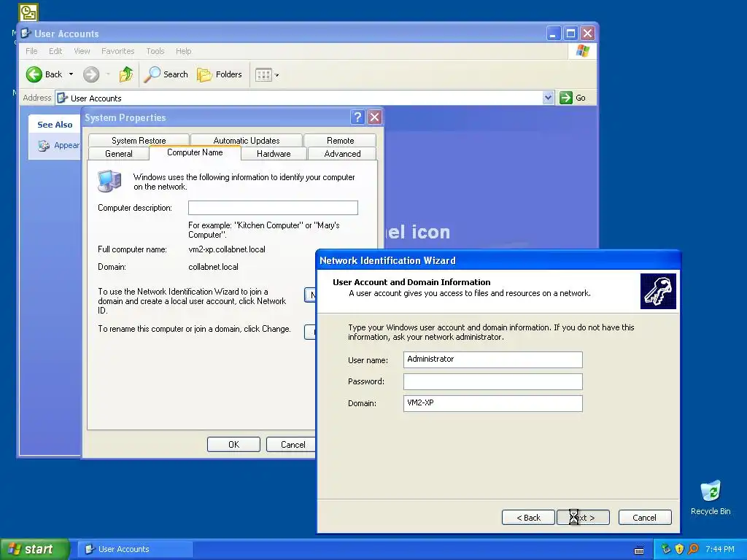The height and width of the screenshot is (560, 747).
Task: Click the Start button
Action: (35, 549)
